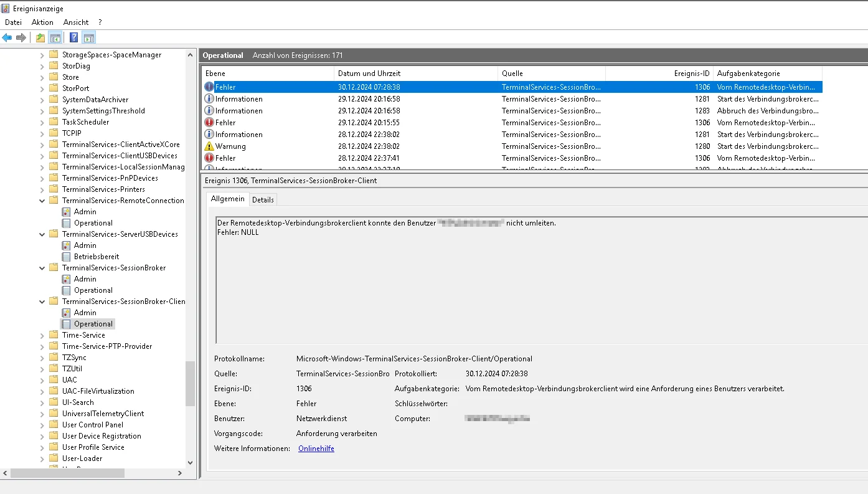
Task: Click the StorDiag folder icon
Action: point(54,66)
